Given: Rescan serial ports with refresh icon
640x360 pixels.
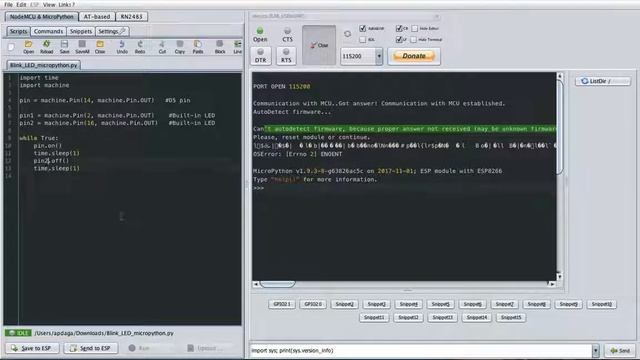Looking at the screenshot, I should point(347,34).
